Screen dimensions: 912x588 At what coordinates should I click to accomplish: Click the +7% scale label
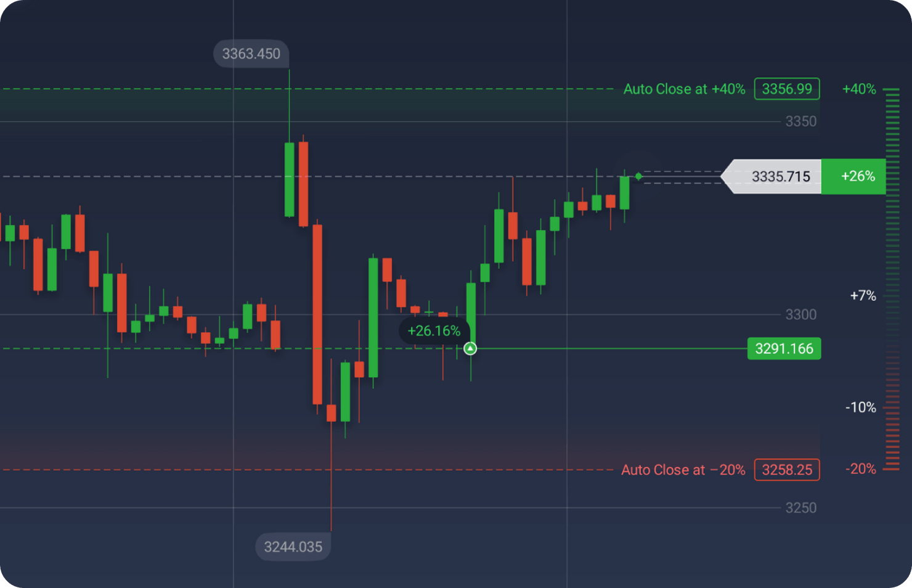tap(863, 296)
